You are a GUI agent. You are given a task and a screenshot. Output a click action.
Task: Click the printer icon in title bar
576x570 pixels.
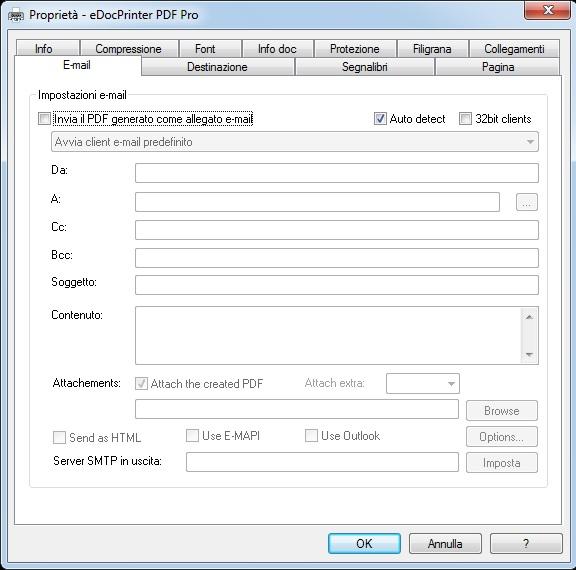coord(15,16)
